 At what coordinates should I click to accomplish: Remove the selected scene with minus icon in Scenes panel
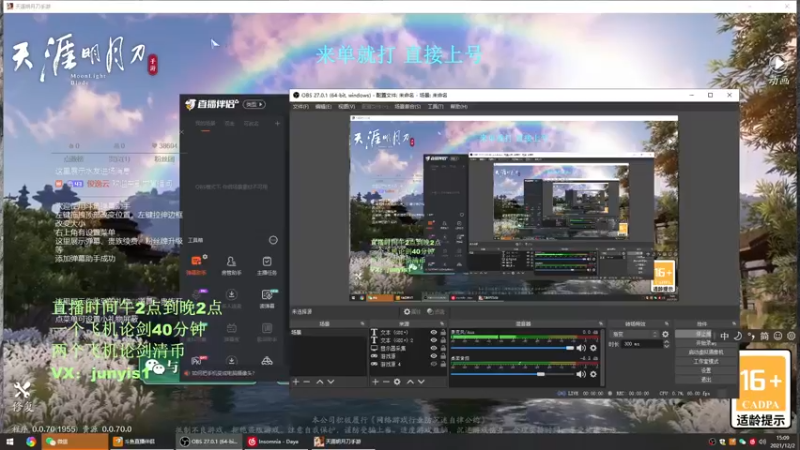[307, 382]
